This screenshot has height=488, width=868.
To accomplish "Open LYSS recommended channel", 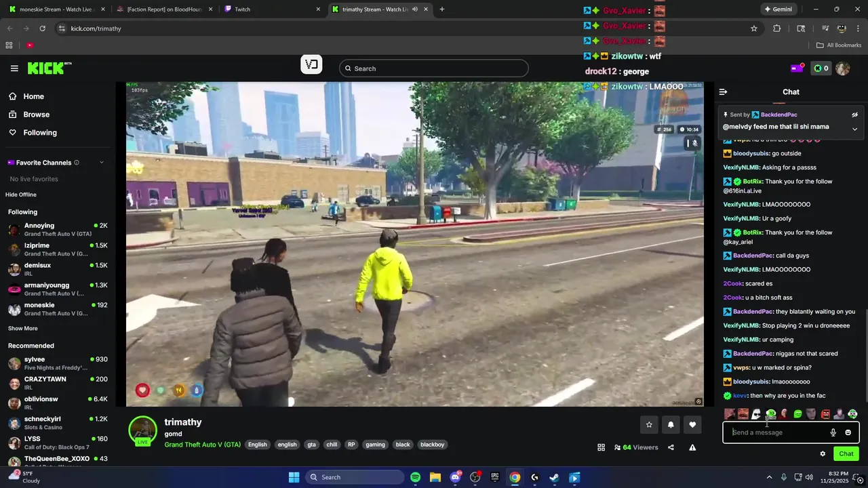I will (x=58, y=443).
